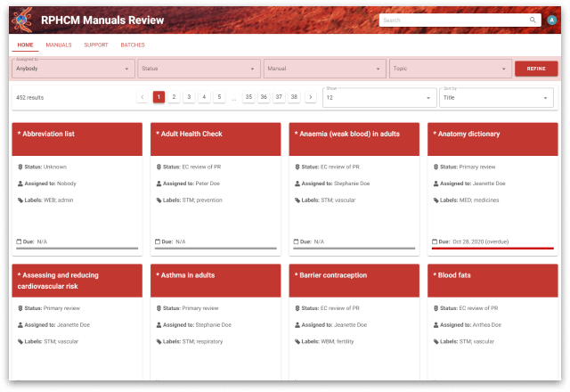Go to next results page arrow
This screenshot has height=392, width=570.
tap(310, 96)
